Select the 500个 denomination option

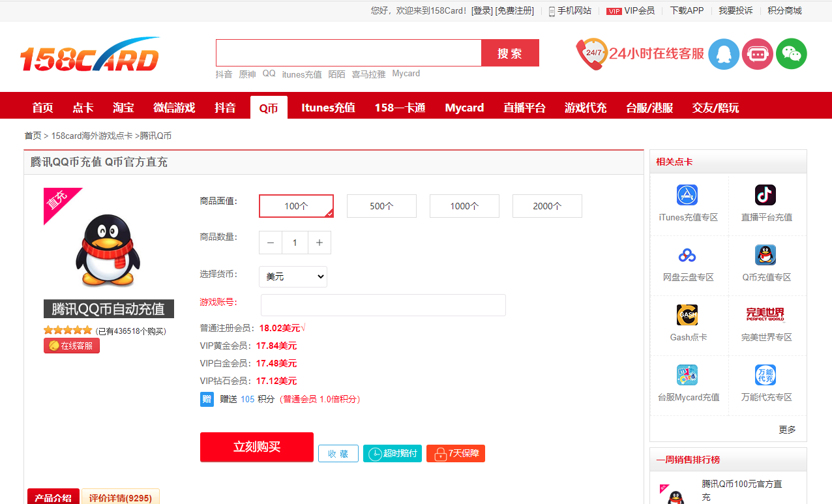pos(381,206)
